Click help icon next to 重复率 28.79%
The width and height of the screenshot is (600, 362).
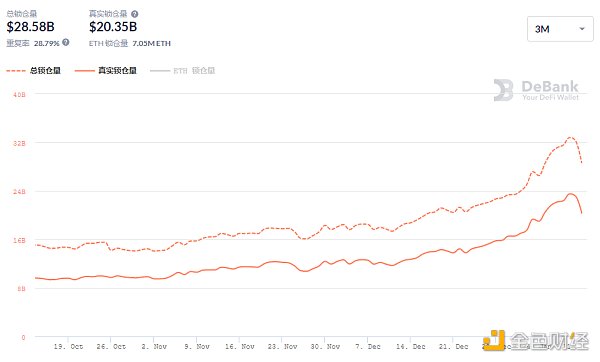(66, 42)
